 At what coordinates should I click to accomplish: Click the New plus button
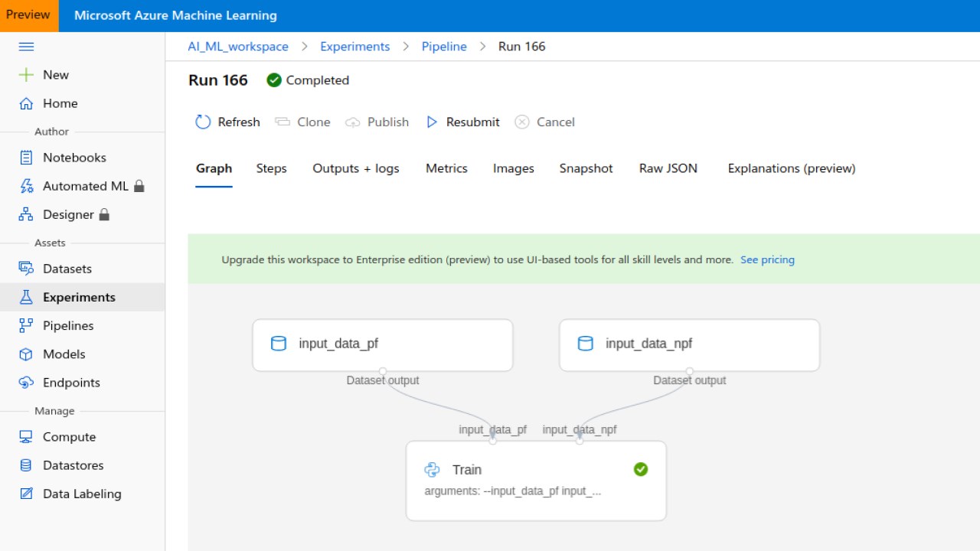pos(44,75)
